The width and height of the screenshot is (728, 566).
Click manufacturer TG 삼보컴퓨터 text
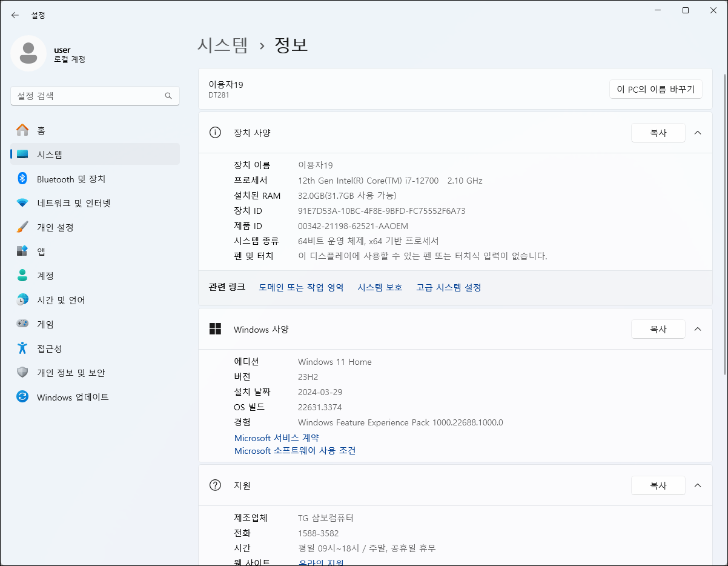[x=326, y=518]
